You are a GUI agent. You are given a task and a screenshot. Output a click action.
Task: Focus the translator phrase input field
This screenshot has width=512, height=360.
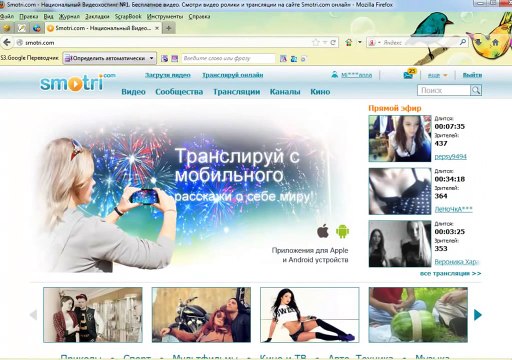pyautogui.click(x=228, y=58)
